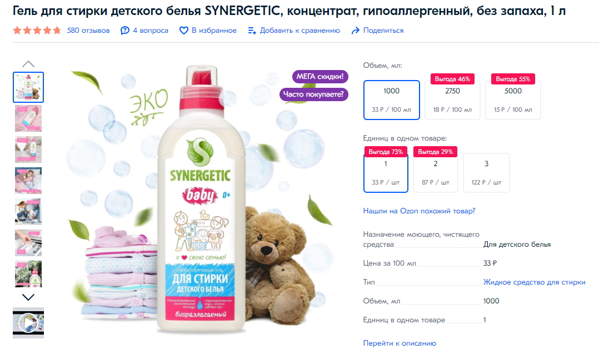
Task: Click the МЕГА скидки! badge
Action: tap(320, 76)
